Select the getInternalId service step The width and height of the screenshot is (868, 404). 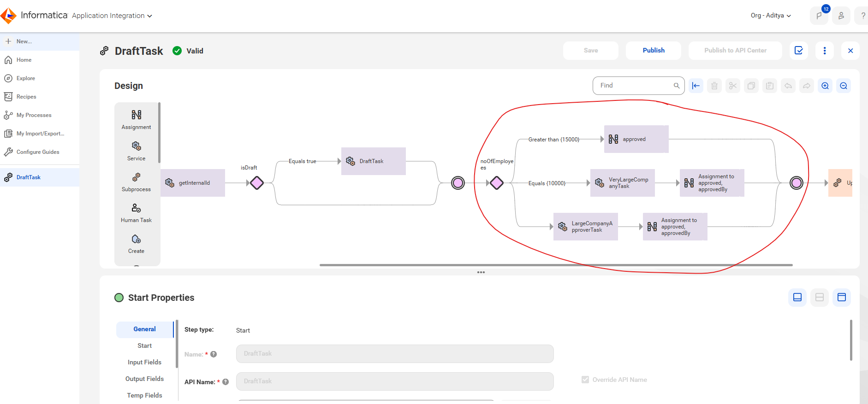pos(193,183)
